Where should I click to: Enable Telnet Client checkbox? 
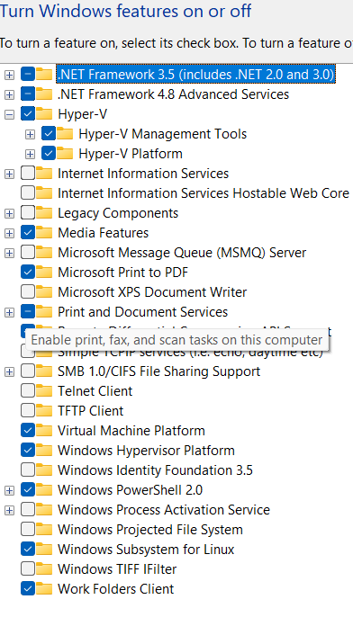(x=28, y=391)
